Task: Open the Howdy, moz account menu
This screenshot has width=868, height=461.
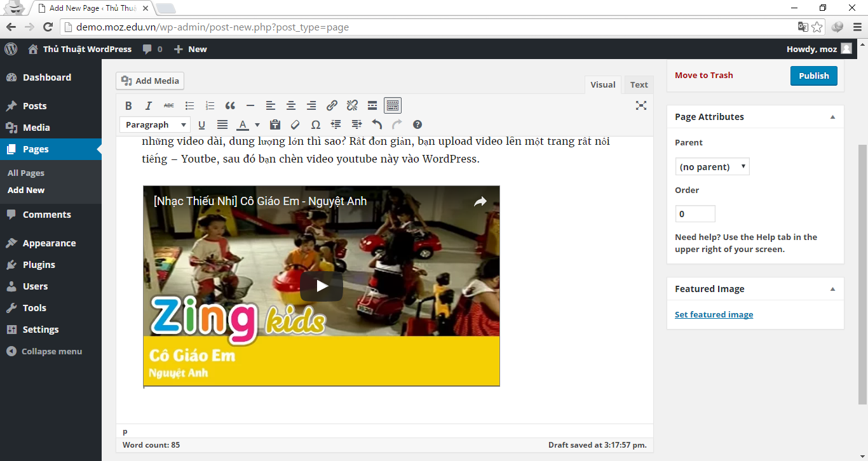Action: (x=819, y=49)
